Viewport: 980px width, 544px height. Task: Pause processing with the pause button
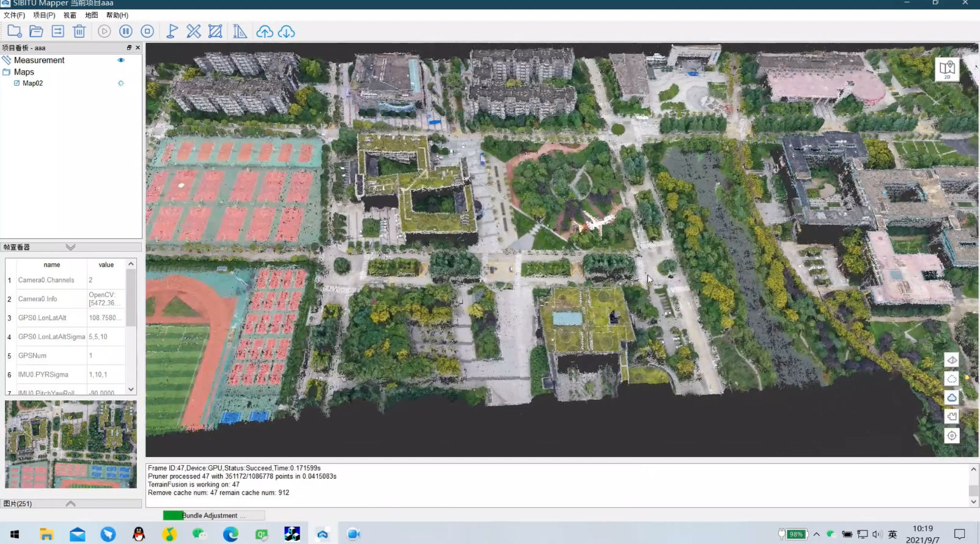pyautogui.click(x=126, y=31)
